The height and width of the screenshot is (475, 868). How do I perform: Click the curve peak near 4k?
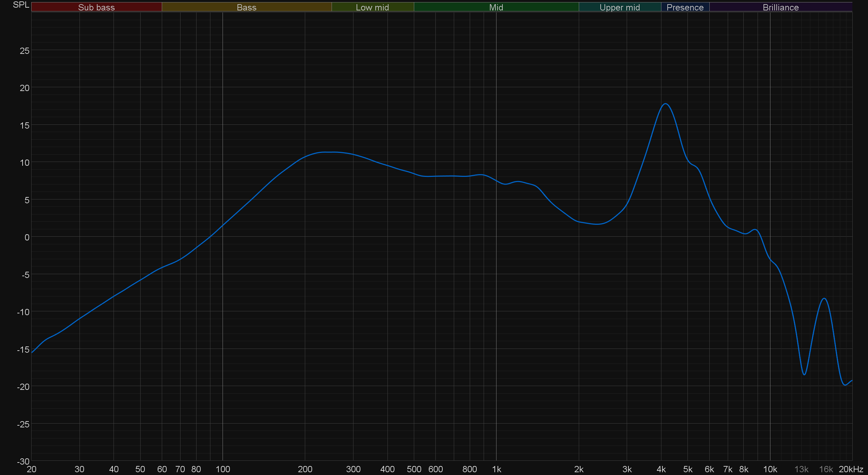(665, 104)
